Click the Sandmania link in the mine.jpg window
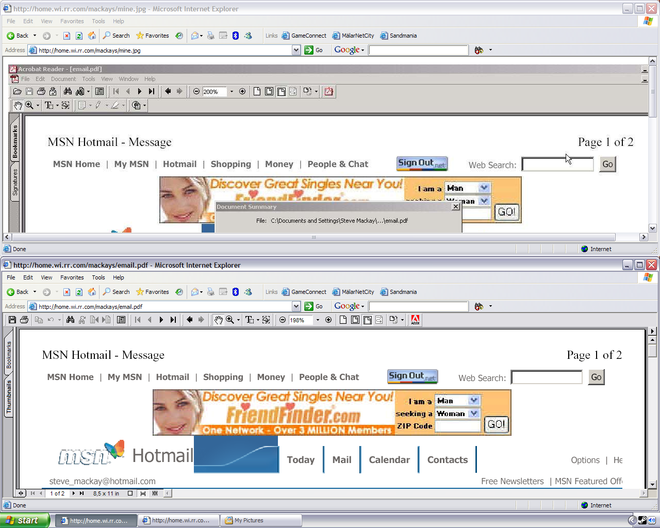The width and height of the screenshot is (660, 528). click(399, 36)
